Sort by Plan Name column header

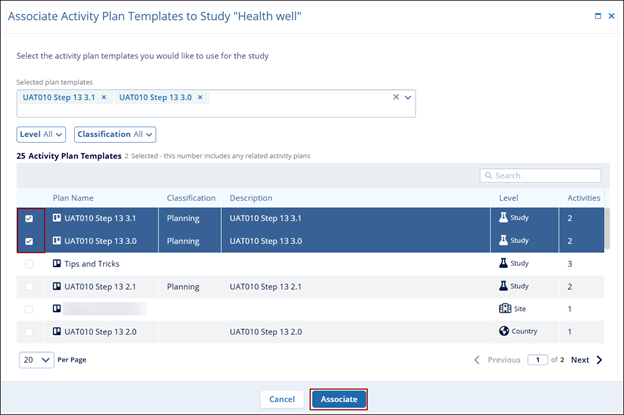[x=74, y=198]
